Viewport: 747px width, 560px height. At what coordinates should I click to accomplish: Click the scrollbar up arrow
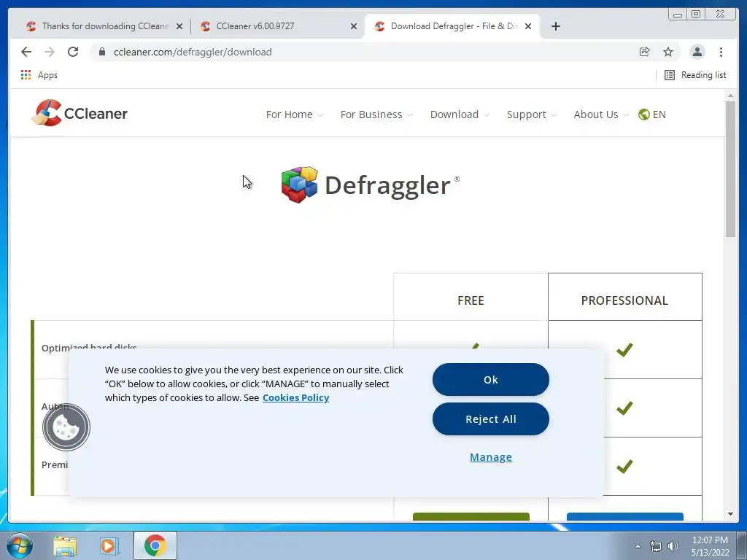[x=730, y=96]
